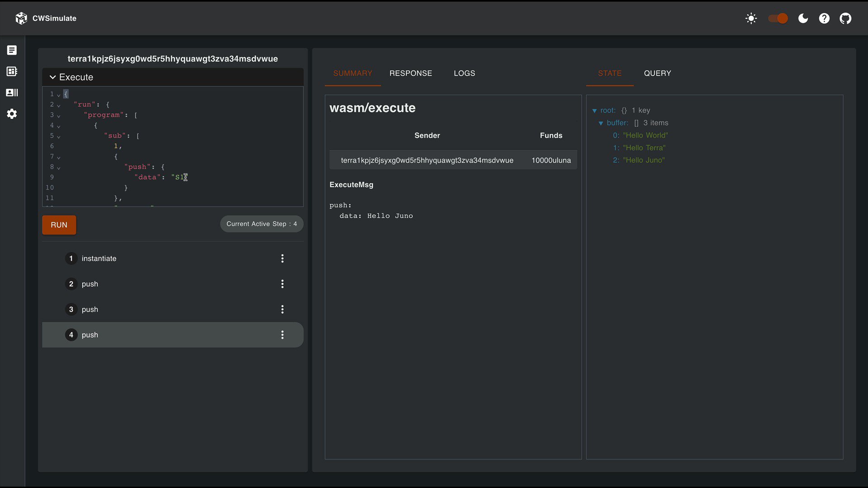This screenshot has width=868, height=488.
Task: Fold the run object in JSON editor
Action: pos(59,105)
